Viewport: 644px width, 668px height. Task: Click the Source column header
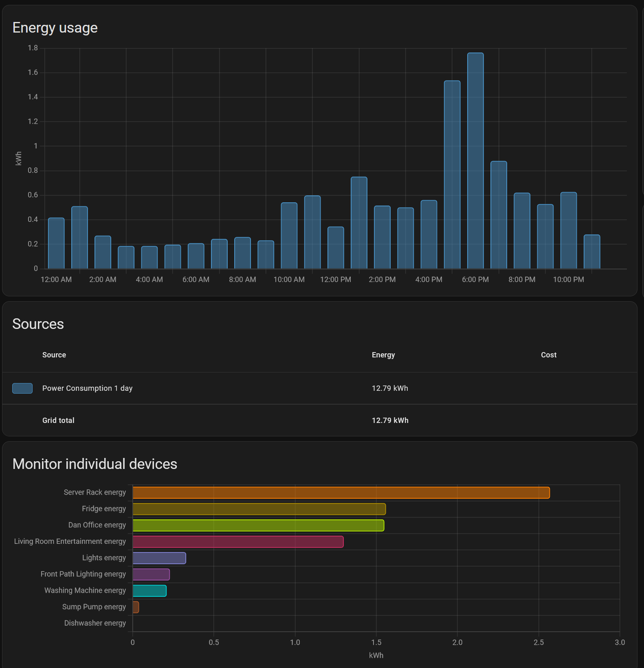click(54, 355)
